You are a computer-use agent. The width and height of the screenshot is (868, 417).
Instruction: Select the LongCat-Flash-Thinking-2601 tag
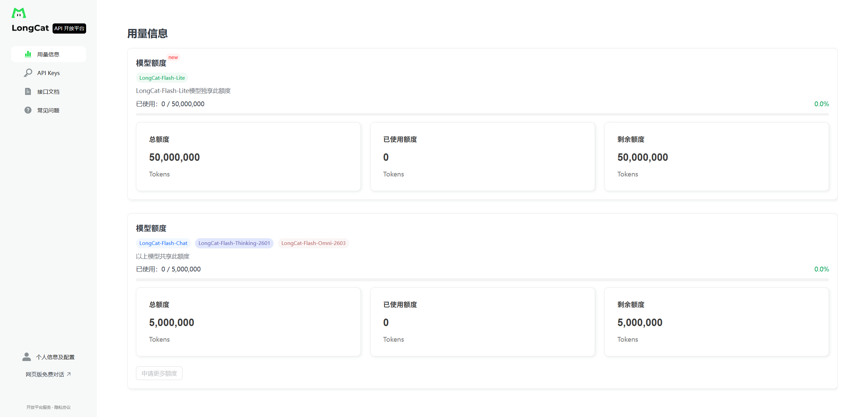234,243
